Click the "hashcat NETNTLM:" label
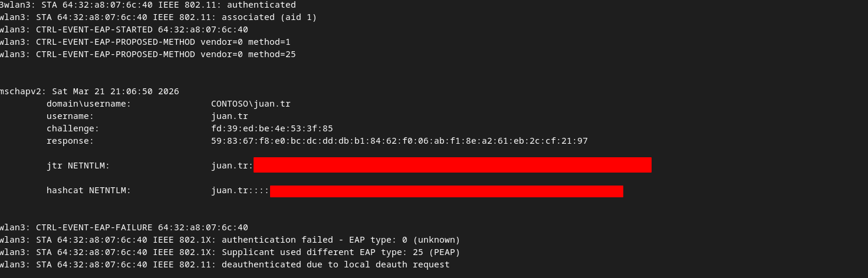868x278 pixels. coord(89,191)
